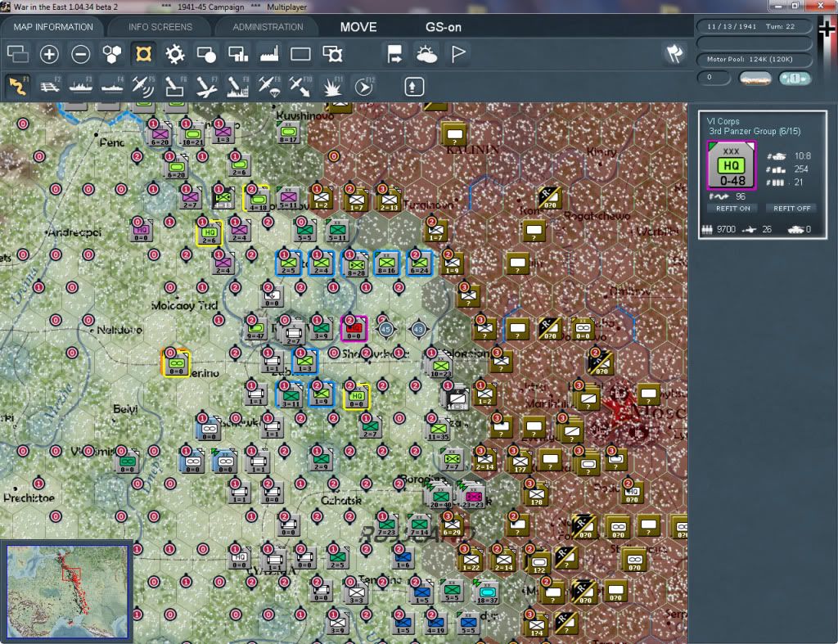Viewport: 838px width, 644px height.
Task: Click the rectangle-with-circle toolbar icon
Action: [206, 54]
